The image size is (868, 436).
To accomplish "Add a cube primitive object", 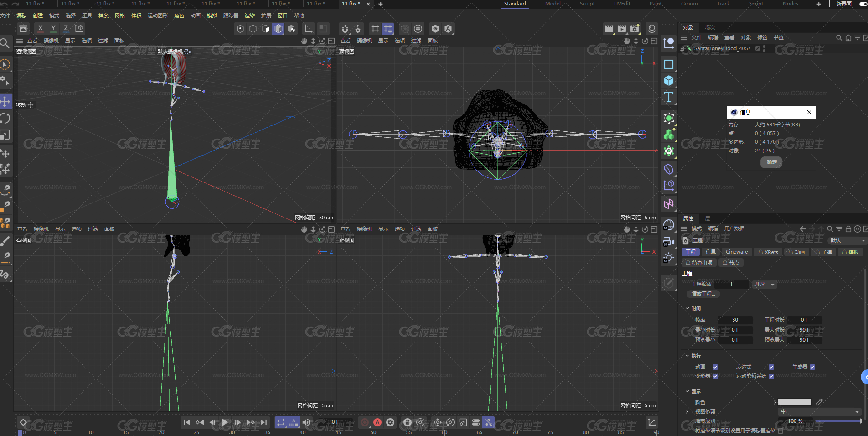I will [x=669, y=81].
